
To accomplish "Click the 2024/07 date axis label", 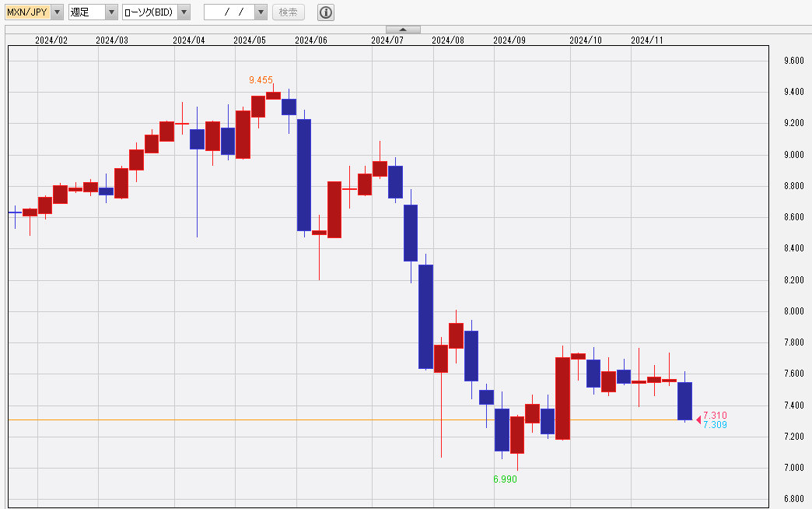I will coord(387,40).
